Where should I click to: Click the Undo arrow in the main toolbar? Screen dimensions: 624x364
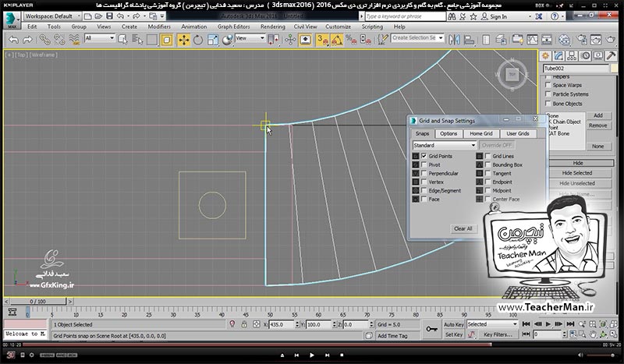[x=13, y=40]
